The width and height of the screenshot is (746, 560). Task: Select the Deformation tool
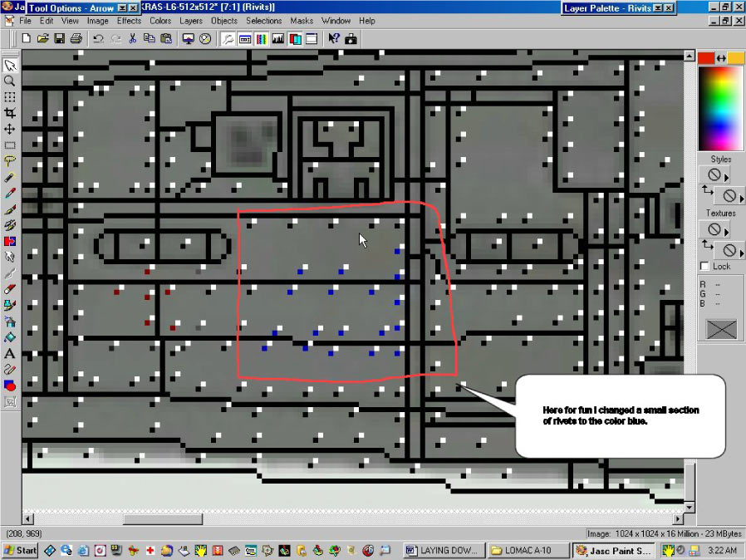(x=10, y=97)
